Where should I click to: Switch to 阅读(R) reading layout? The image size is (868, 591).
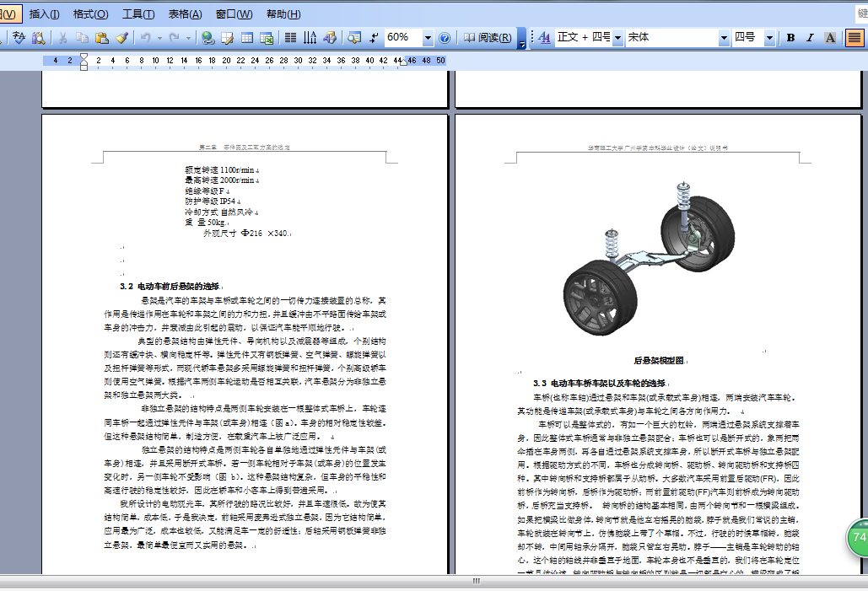coord(488,38)
